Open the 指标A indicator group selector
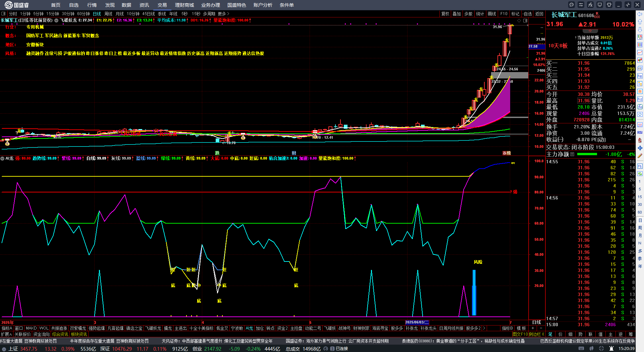Viewport: 644px width, 352px height. (7, 328)
